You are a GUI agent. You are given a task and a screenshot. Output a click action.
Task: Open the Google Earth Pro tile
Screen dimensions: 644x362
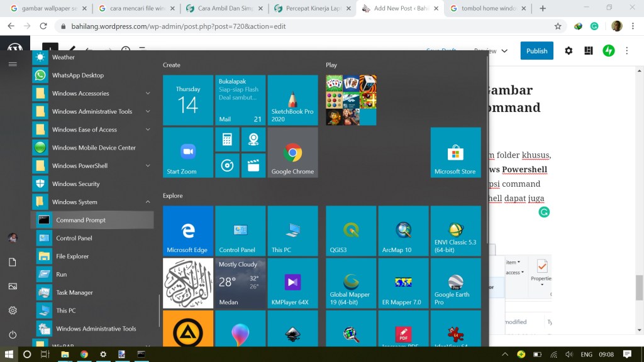pyautogui.click(x=455, y=283)
